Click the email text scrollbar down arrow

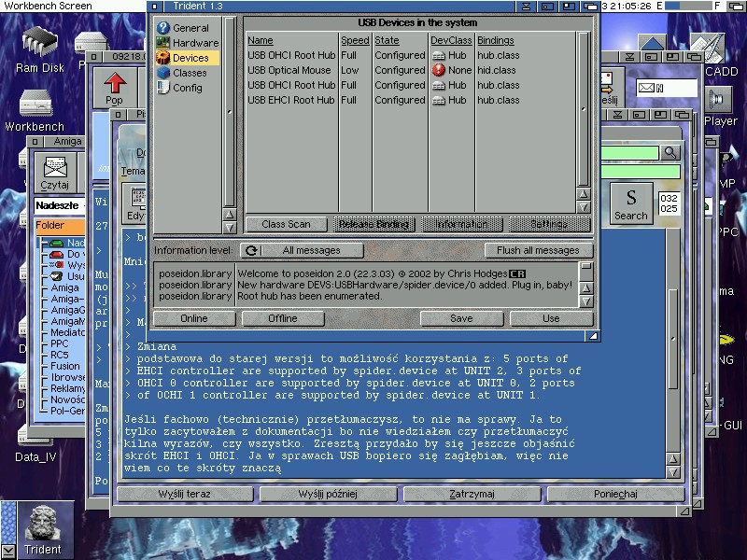click(672, 472)
